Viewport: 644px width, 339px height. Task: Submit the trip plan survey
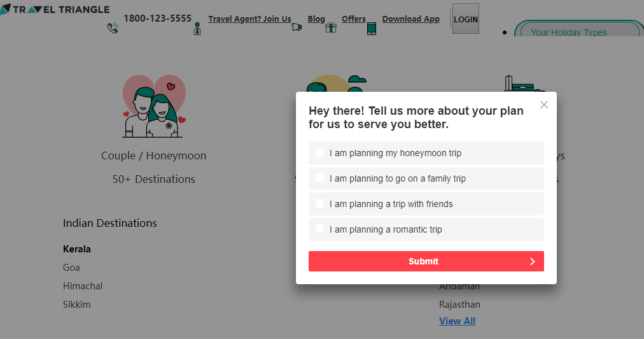pos(426,261)
